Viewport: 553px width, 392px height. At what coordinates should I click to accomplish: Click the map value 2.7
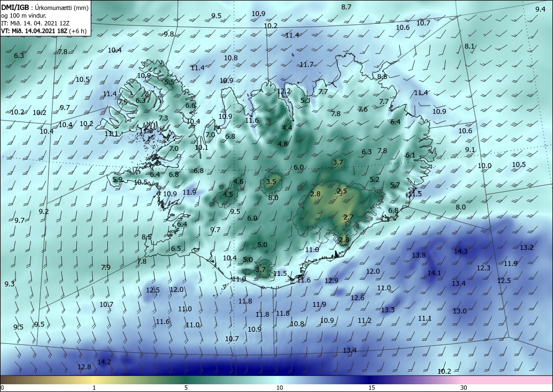348,217
